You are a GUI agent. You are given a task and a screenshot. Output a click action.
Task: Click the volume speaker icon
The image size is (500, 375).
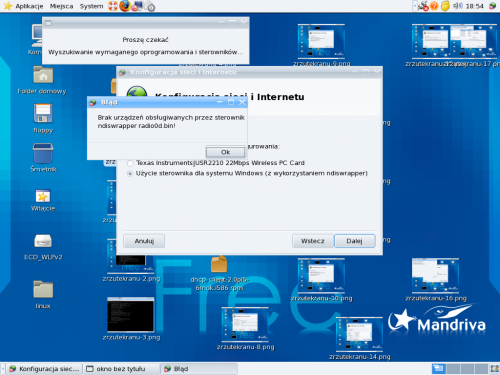[x=458, y=6]
